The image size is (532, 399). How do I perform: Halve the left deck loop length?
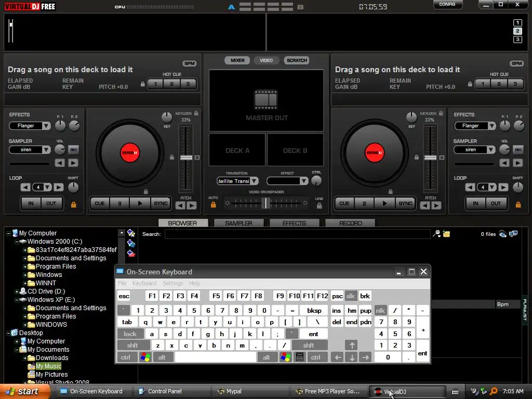25,187
